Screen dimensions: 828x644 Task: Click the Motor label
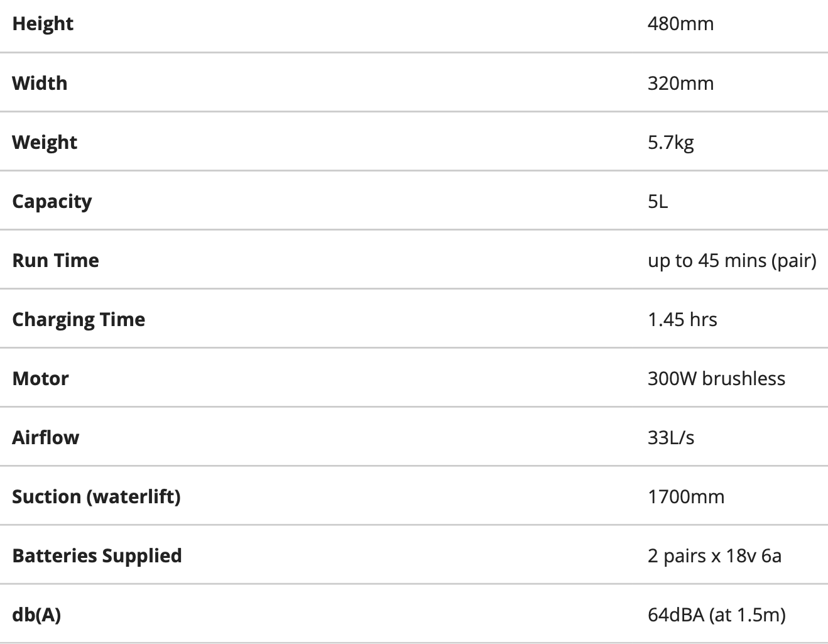40,378
